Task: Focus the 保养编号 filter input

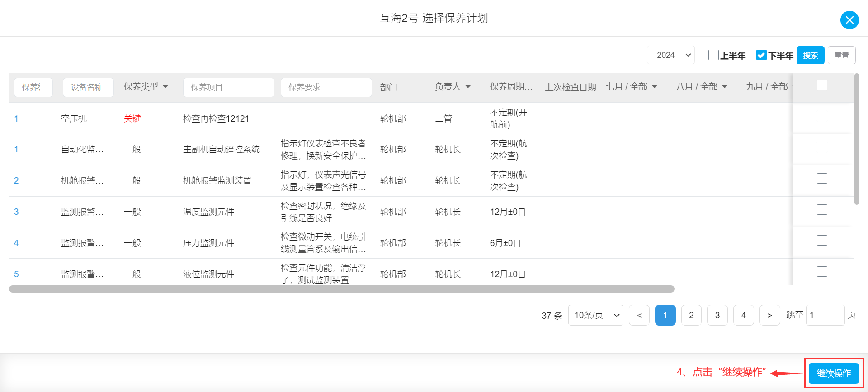Action: click(x=33, y=87)
